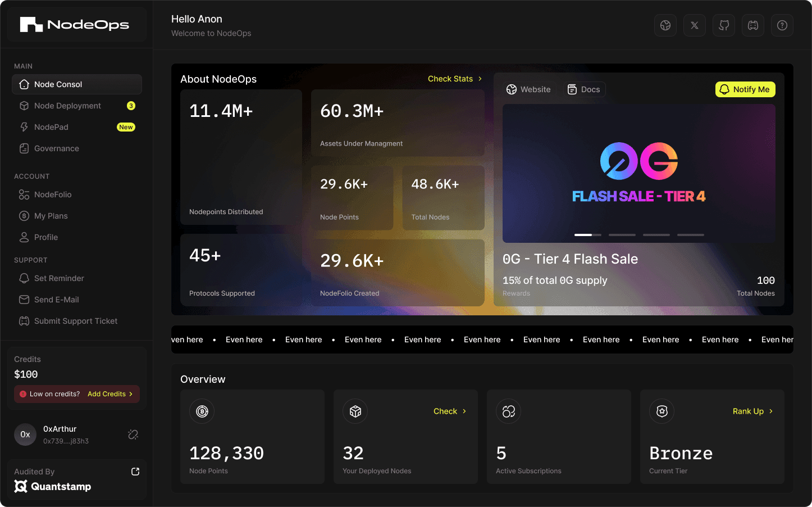The width and height of the screenshot is (812, 507).
Task: Click Rank Up on Current Tier card
Action: tap(753, 411)
